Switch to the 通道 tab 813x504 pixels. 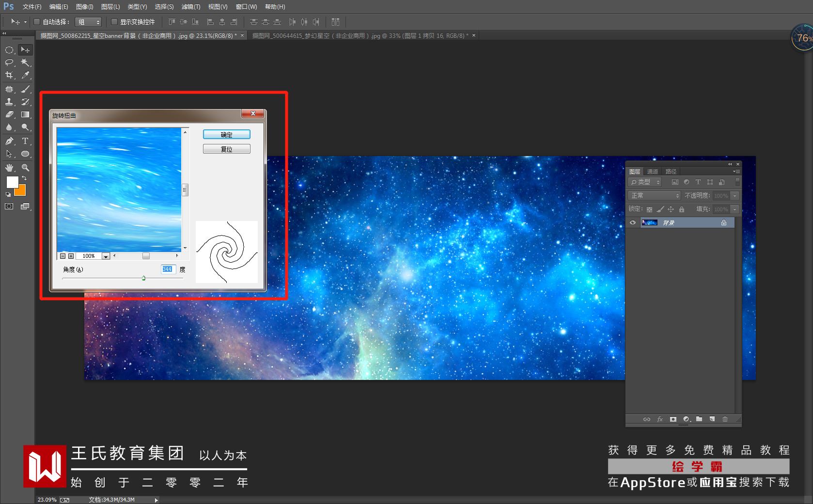tap(653, 172)
